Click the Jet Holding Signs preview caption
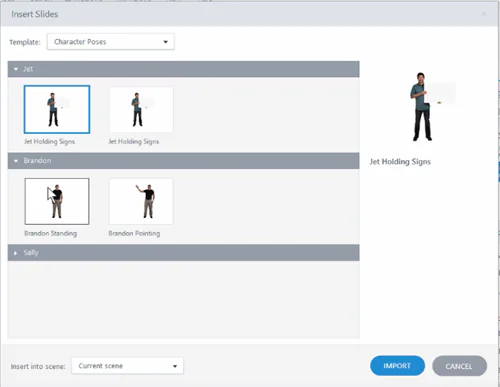 coord(400,162)
